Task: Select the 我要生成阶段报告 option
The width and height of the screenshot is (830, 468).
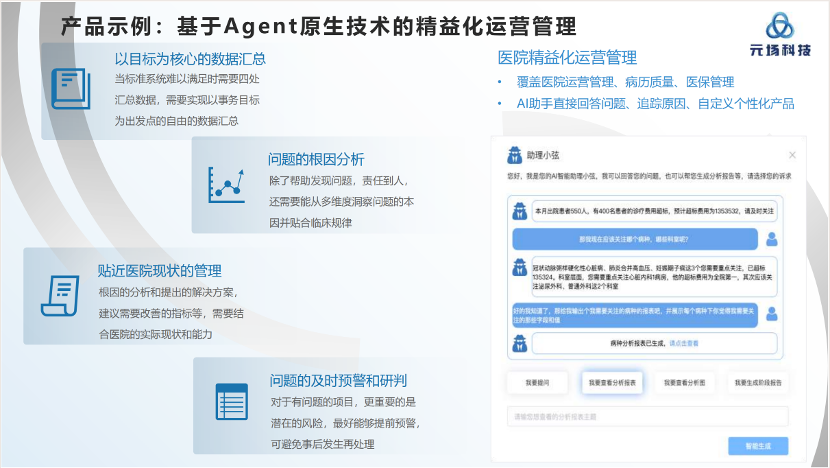Action: pos(758,382)
